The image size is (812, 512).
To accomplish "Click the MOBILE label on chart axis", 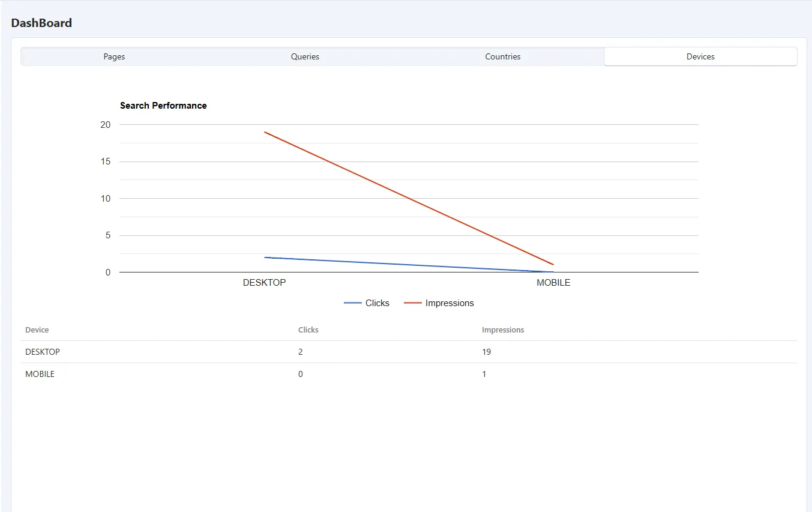I will click(x=553, y=283).
